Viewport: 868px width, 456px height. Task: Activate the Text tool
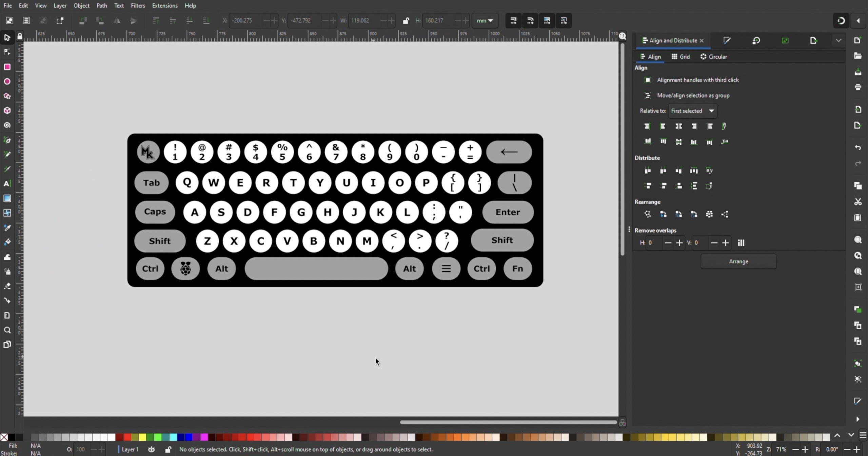coord(7,183)
